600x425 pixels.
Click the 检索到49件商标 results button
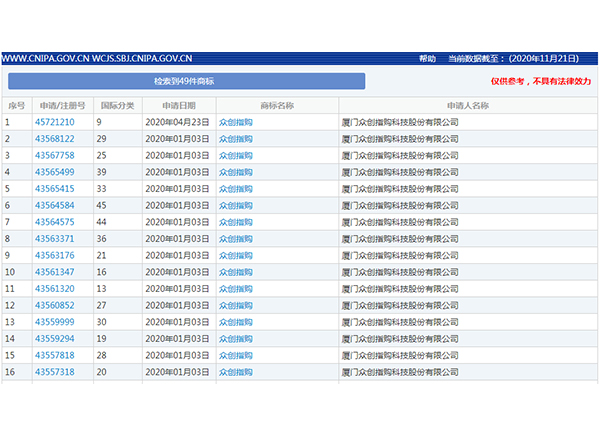(x=186, y=81)
